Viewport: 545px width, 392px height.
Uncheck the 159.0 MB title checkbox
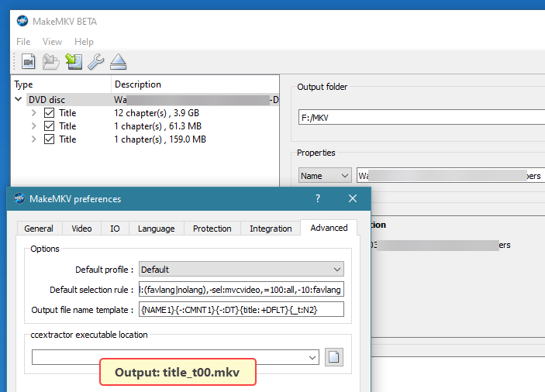click(49, 139)
